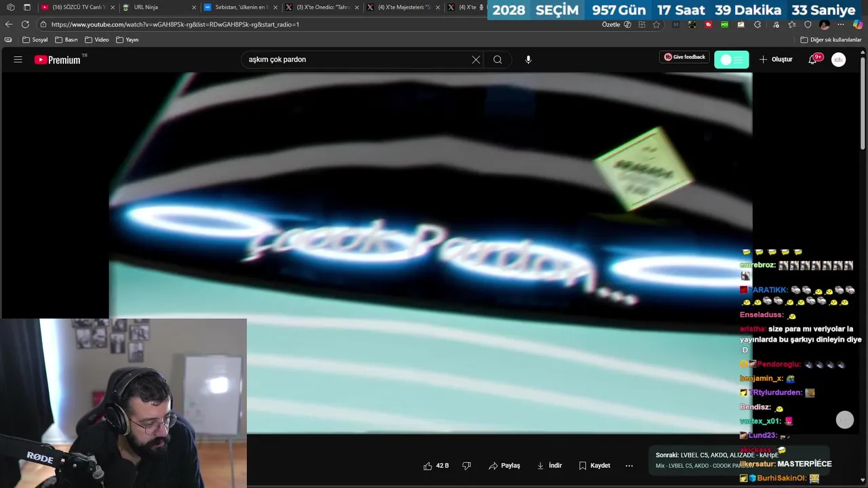The height and width of the screenshot is (488, 868).
Task: Open YouTube notifications bell
Action: pos(812,60)
